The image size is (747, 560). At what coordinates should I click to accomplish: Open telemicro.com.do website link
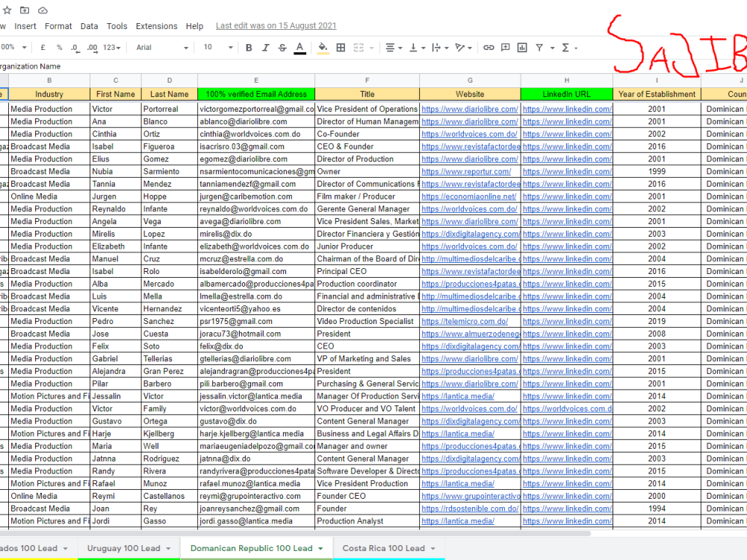(x=465, y=321)
